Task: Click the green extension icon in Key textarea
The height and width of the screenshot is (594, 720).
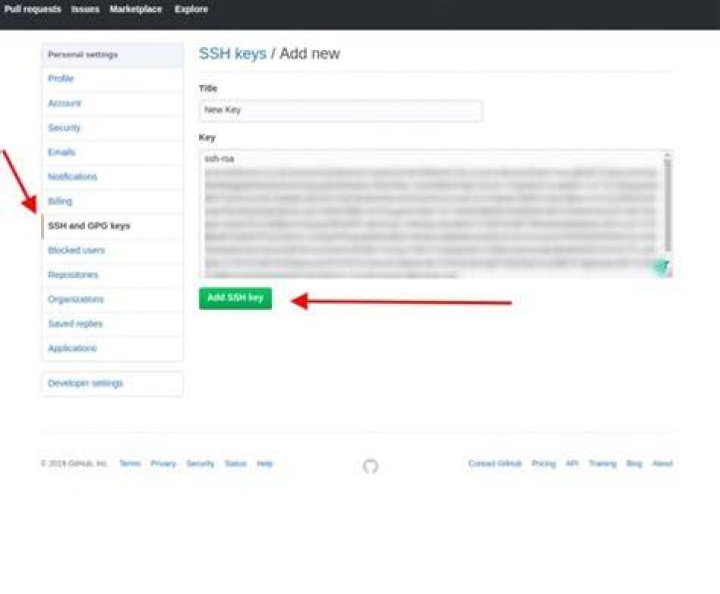Action: [x=662, y=266]
